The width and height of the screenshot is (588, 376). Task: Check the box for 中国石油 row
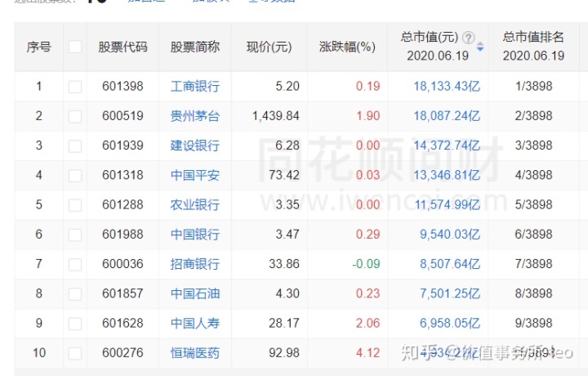tap(75, 294)
